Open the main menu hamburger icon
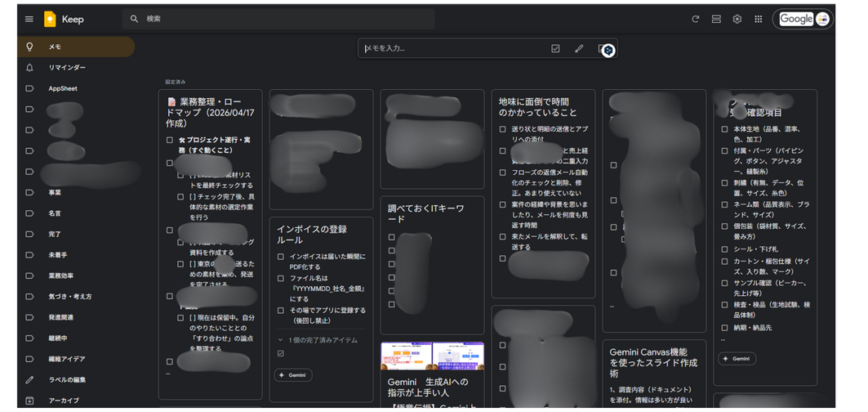868x412 pixels. coord(29,19)
